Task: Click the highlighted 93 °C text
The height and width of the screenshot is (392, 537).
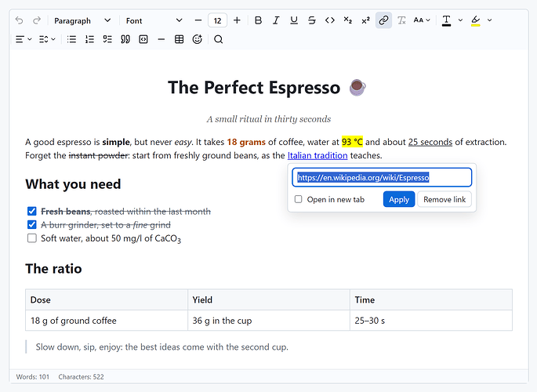Action: [x=352, y=142]
